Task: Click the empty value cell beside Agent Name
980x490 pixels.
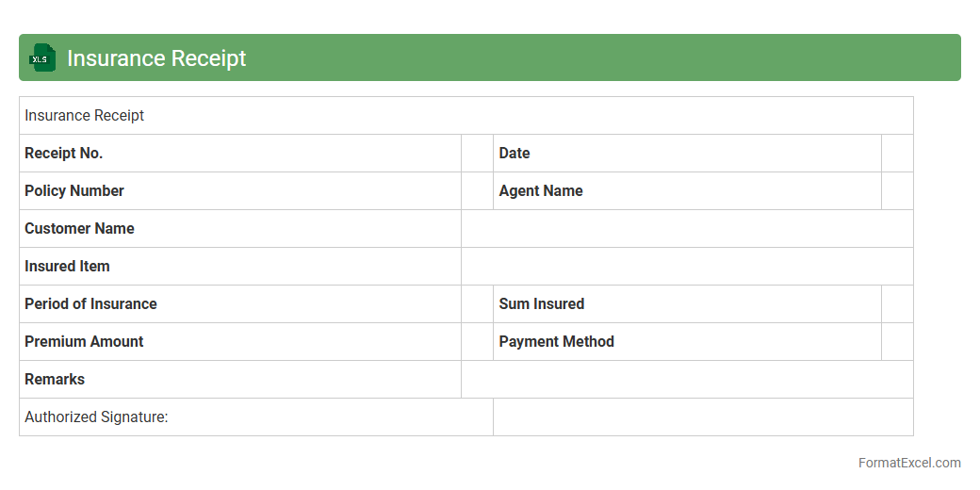Action: 897,191
